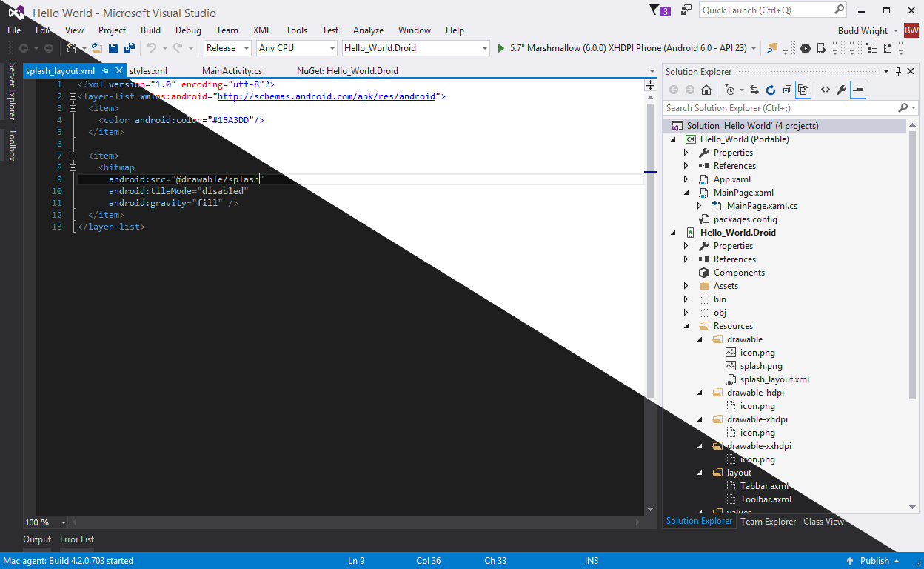Open the Hello_World.Droid startup project dropdown
924x569 pixels.
coord(485,48)
